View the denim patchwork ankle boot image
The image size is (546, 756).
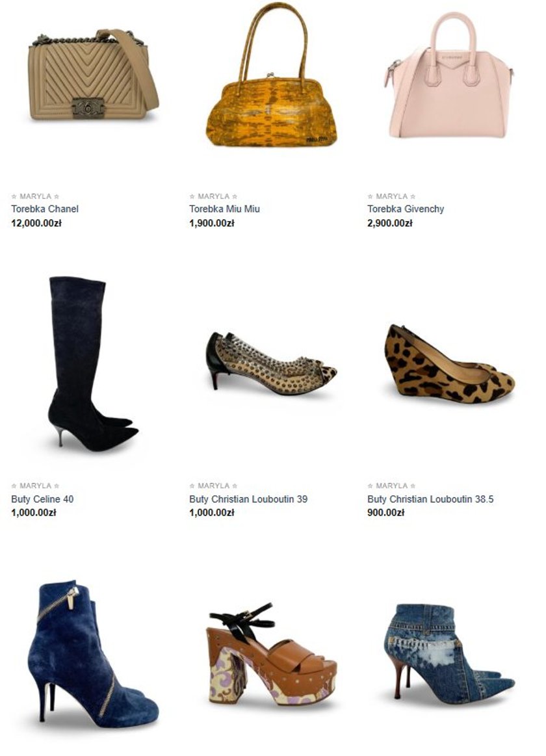[450, 653]
